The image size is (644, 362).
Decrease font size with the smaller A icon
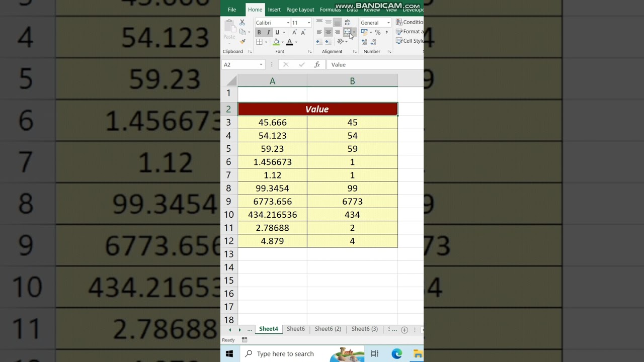pyautogui.click(x=303, y=32)
